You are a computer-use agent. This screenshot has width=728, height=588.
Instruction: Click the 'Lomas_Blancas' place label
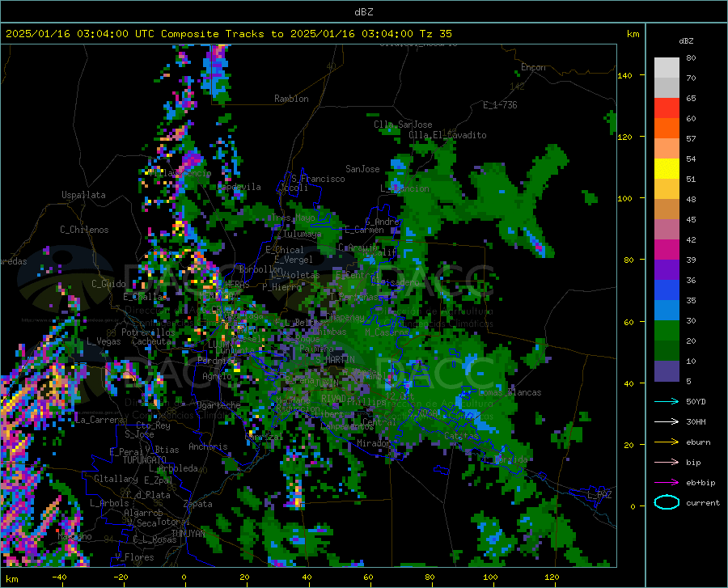click(510, 392)
